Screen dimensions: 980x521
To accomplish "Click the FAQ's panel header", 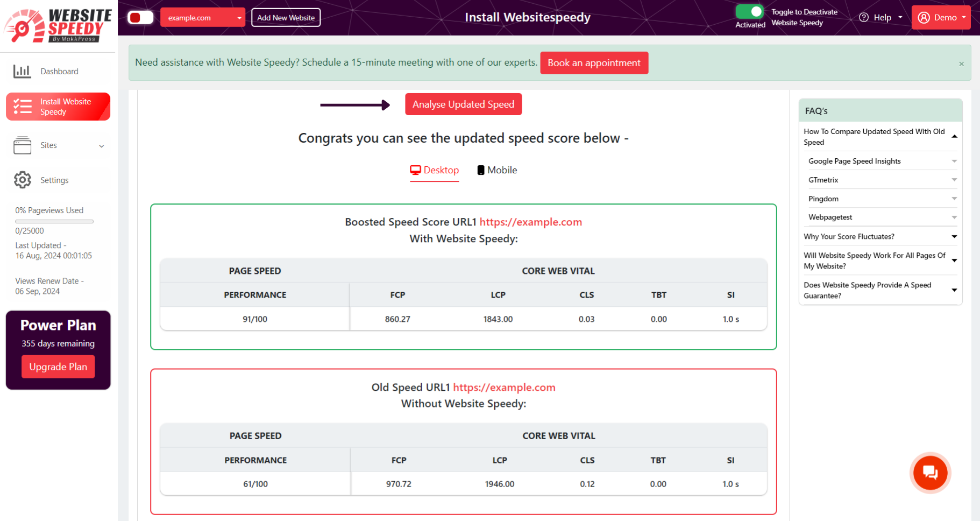I will click(x=880, y=111).
